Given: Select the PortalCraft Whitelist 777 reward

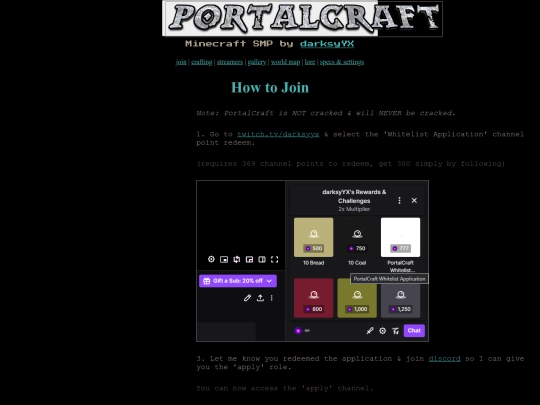Looking at the screenshot, I should point(401,237).
